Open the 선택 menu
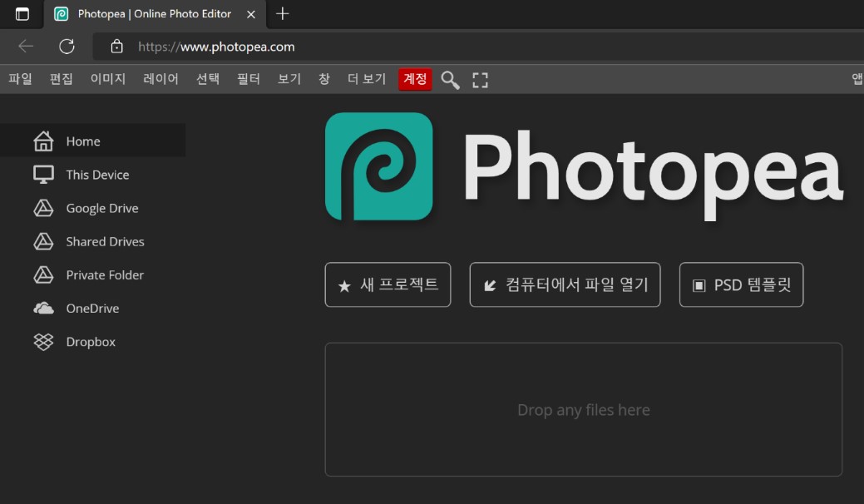The width and height of the screenshot is (864, 504). point(208,79)
